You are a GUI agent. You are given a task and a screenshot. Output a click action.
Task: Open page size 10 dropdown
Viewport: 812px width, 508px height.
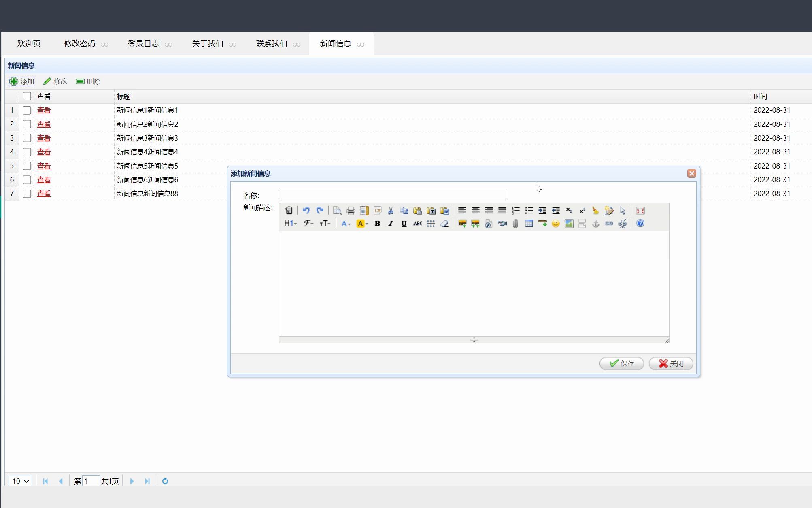(x=20, y=481)
